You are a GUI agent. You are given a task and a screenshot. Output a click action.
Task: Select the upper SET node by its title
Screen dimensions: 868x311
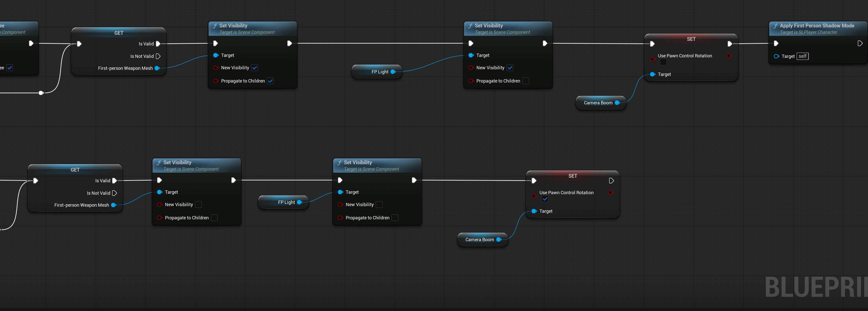691,39
